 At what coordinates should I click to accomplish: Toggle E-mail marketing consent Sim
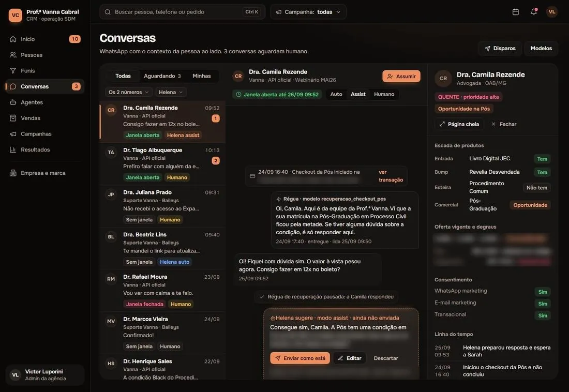click(543, 304)
